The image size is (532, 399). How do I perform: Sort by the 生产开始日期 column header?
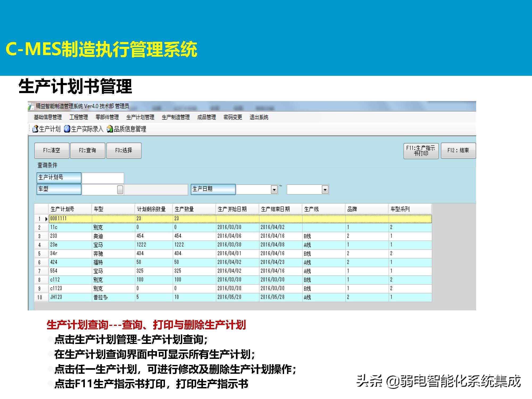(x=237, y=209)
